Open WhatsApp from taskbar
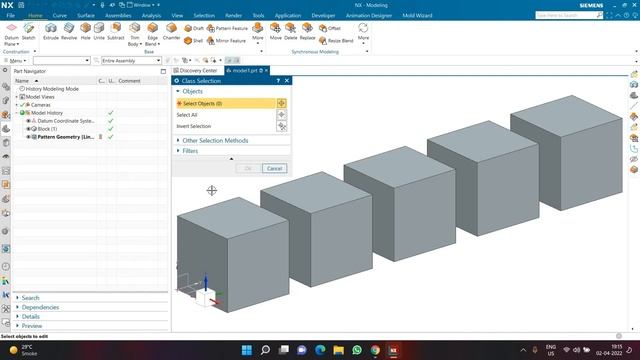This screenshot has width=640, height=360. point(357,350)
